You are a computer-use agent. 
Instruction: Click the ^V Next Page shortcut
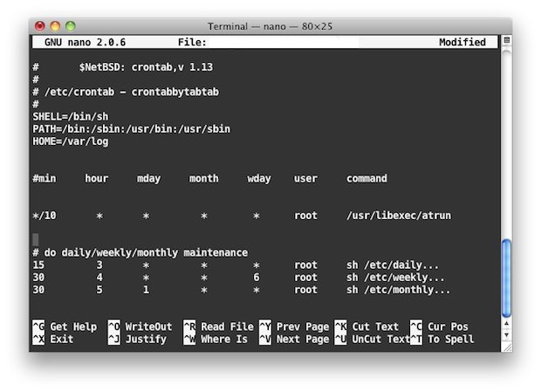tap(294, 339)
